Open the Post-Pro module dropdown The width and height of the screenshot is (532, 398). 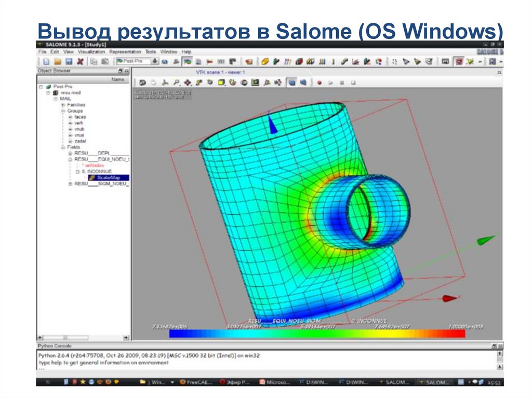[x=154, y=61]
